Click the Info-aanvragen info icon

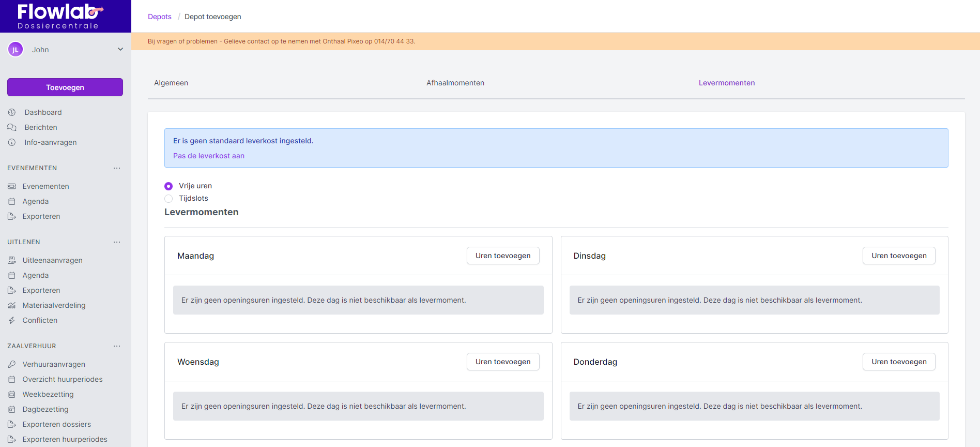(x=12, y=142)
